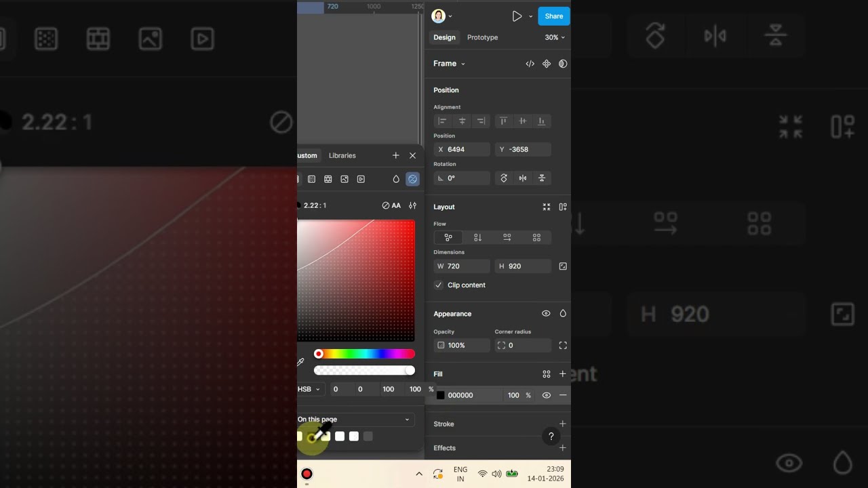Screen dimensions: 868x488
Task: Pick a color with the eyedropper tool
Action: (300, 363)
